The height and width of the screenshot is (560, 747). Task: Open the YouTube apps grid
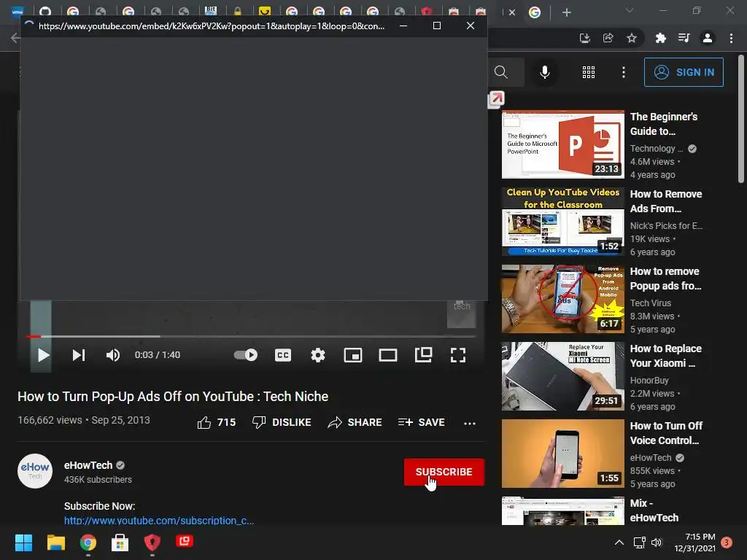coord(589,72)
